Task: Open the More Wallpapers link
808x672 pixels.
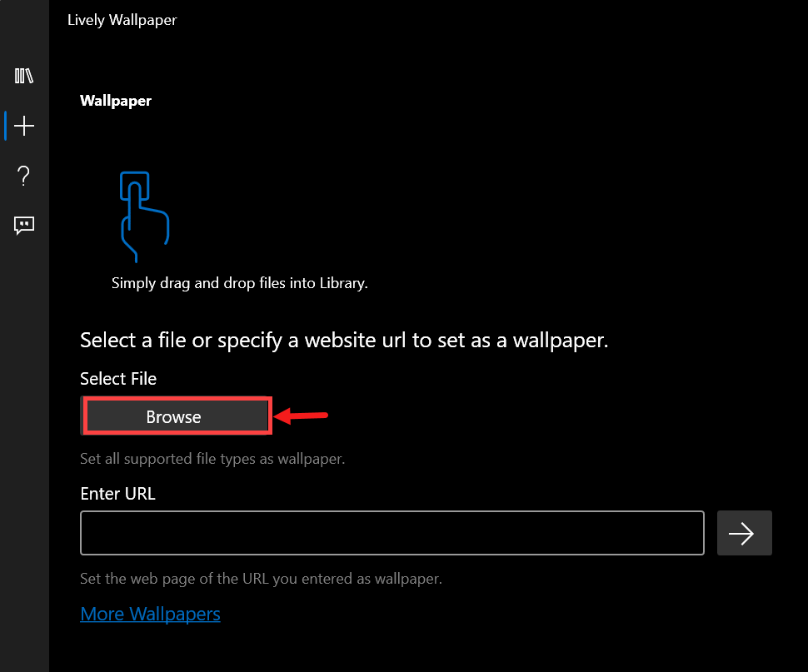Action: pos(150,614)
